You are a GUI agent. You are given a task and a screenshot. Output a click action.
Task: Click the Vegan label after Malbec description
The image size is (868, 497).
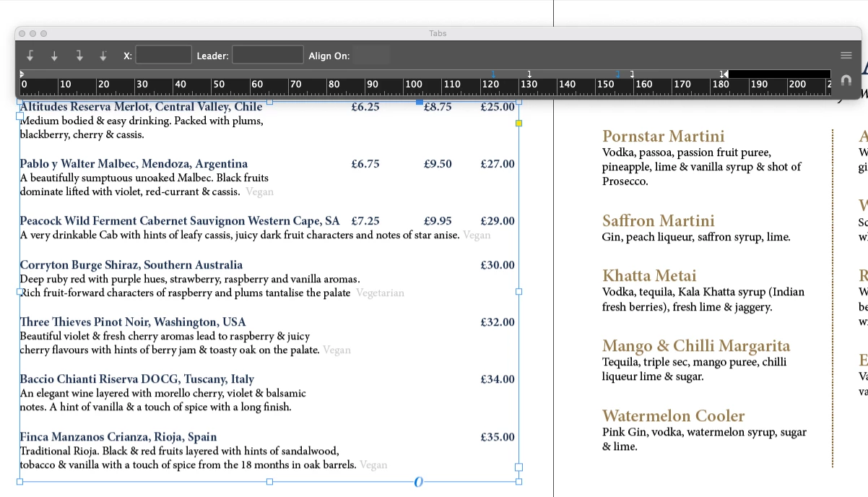click(x=259, y=191)
